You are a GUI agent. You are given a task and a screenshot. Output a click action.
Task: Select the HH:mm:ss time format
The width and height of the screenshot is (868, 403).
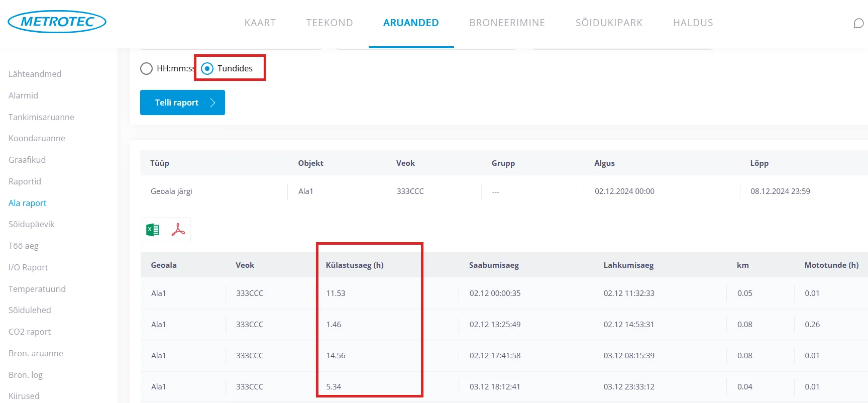click(147, 68)
